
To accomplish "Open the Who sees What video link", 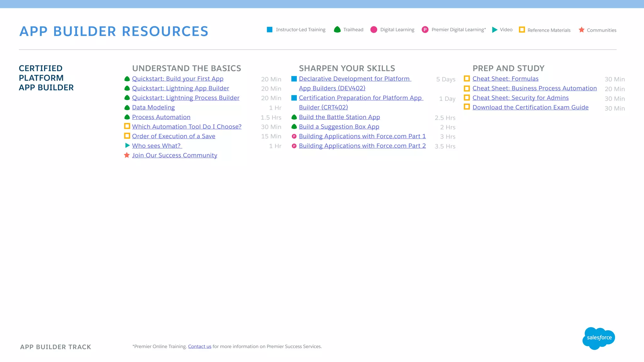I will tap(157, 146).
